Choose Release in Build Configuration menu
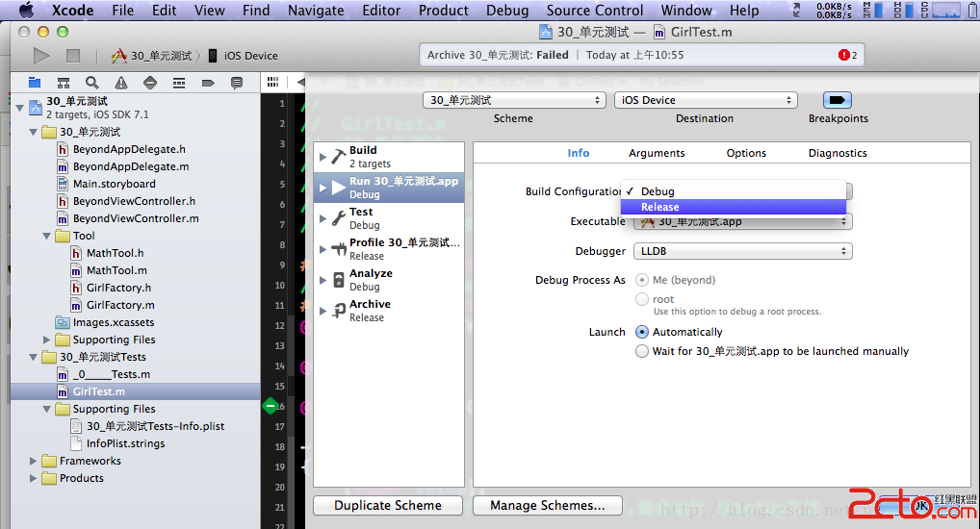 [660, 207]
